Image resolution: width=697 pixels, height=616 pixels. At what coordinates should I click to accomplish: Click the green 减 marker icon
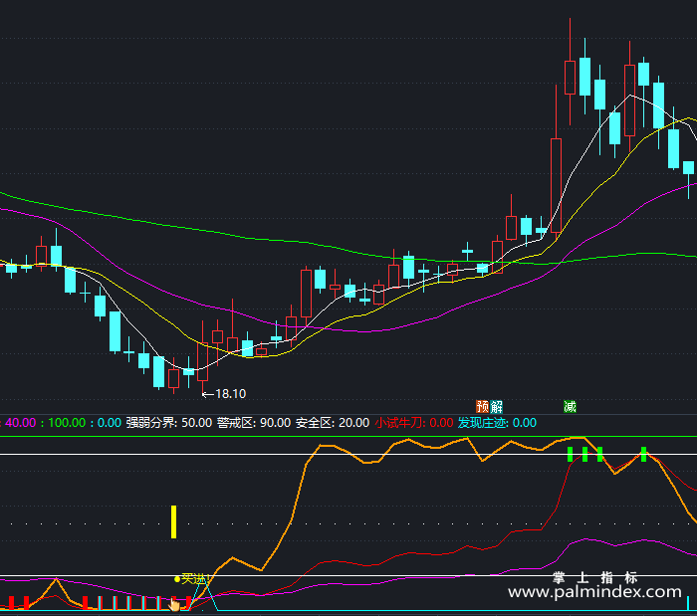tap(570, 406)
